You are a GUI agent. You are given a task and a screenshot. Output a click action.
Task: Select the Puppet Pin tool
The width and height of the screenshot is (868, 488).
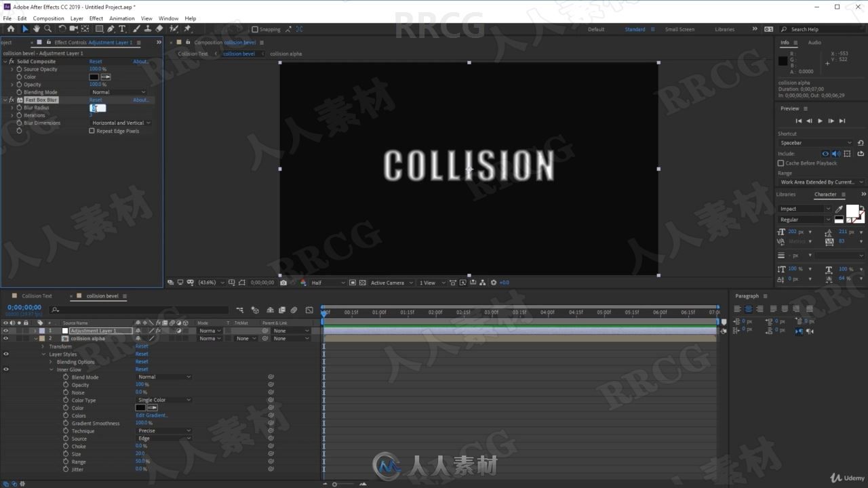point(187,29)
